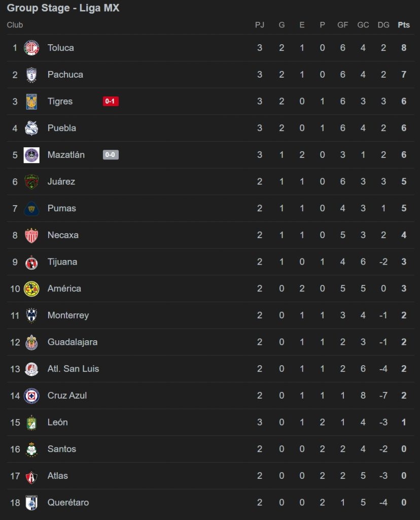Click the Cruz Azul club crest
The image size is (420, 520).
(31, 396)
